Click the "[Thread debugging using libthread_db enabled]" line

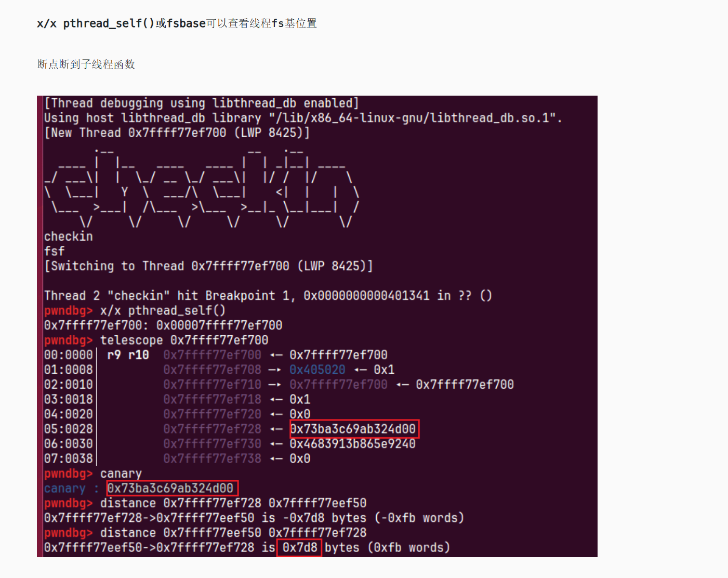click(x=202, y=103)
